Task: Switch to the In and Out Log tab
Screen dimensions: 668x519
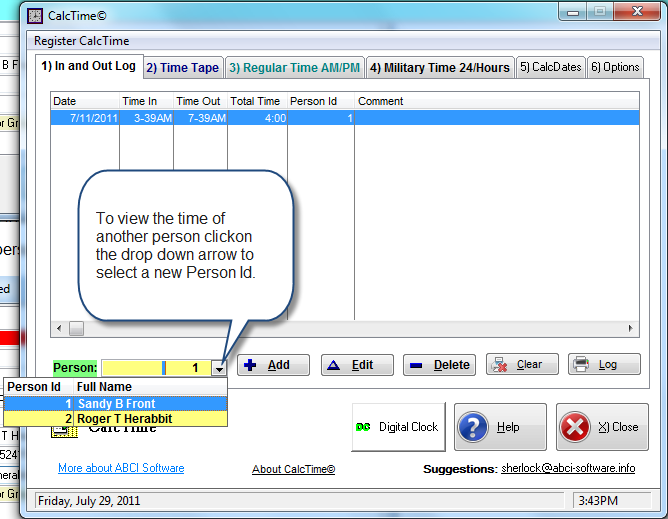Action: tap(89, 66)
